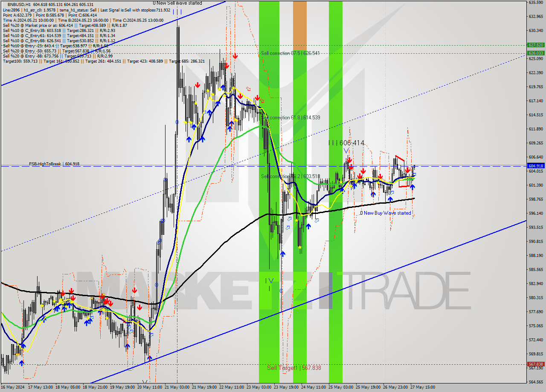Viewport: 546px width, 392px height.
Task: Click the '21 May 03:00' time axis label
Action: coord(177,387)
